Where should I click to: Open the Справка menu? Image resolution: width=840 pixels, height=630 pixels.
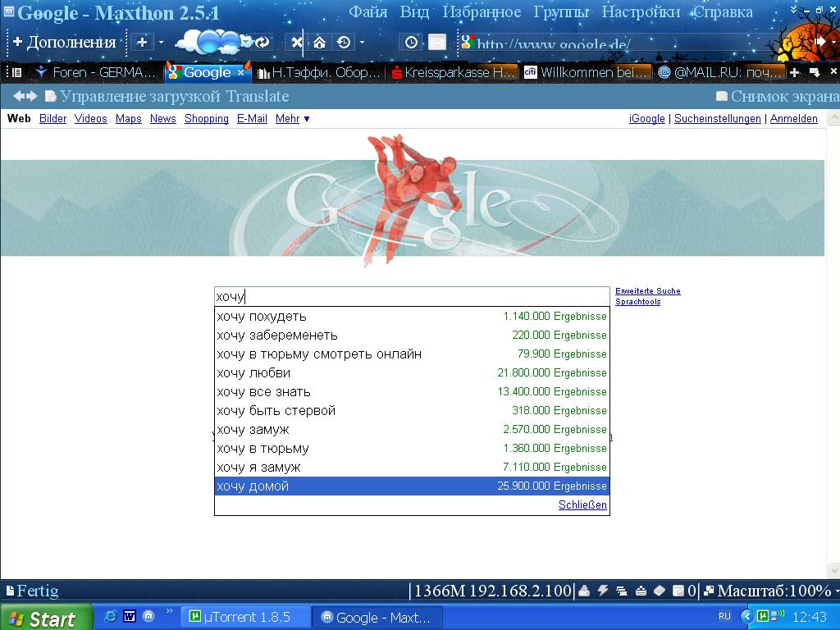[724, 11]
